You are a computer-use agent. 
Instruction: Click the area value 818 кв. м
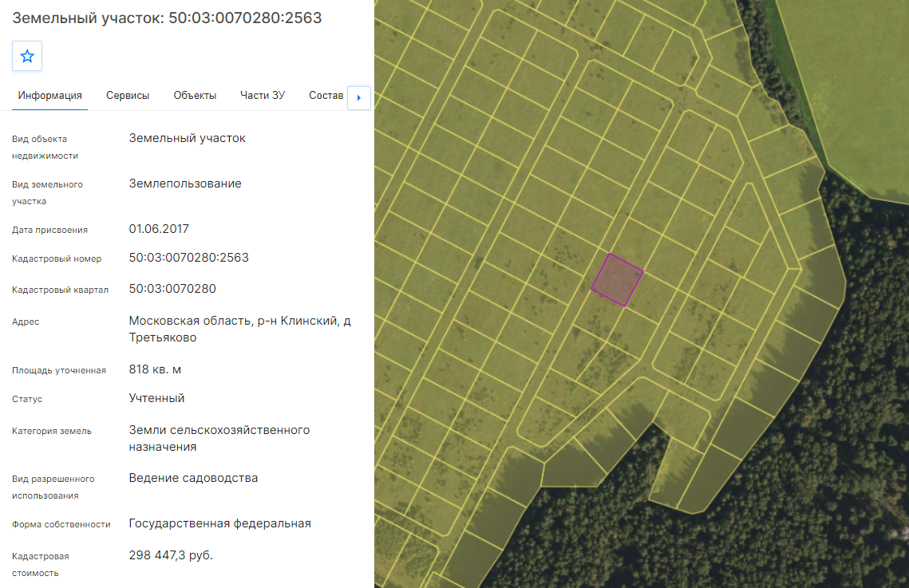[x=155, y=369]
